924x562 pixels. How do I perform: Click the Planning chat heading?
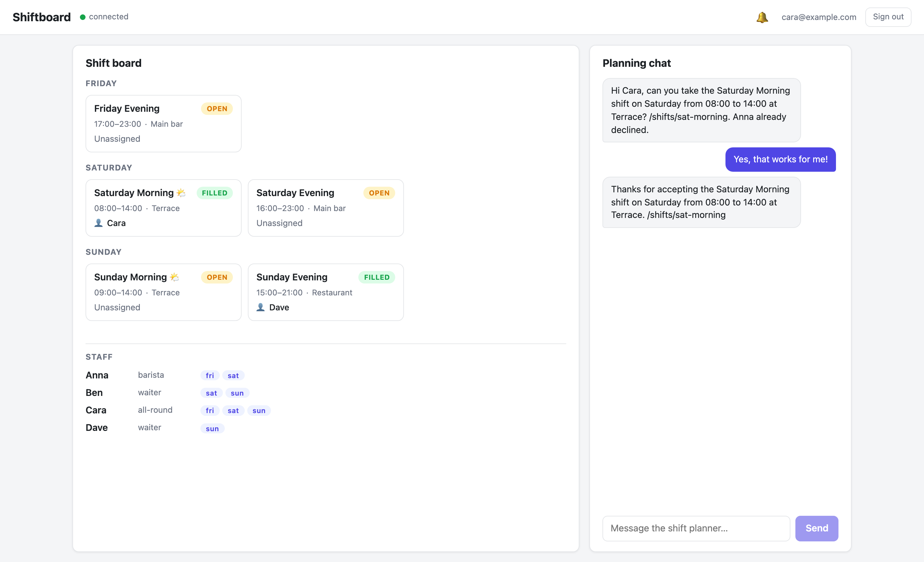pos(636,63)
